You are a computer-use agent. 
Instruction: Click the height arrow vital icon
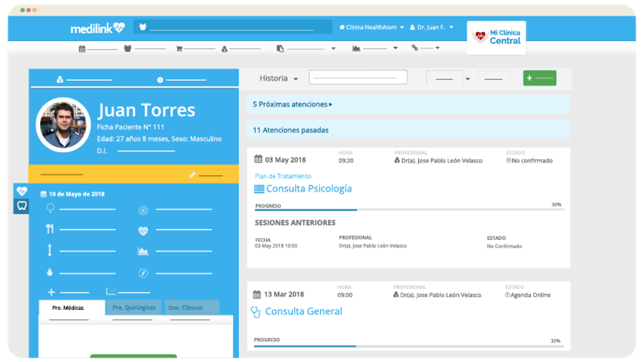[x=50, y=250]
